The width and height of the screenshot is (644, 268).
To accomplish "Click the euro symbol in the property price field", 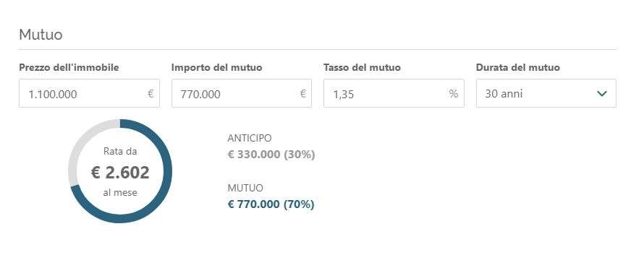I will point(151,94).
